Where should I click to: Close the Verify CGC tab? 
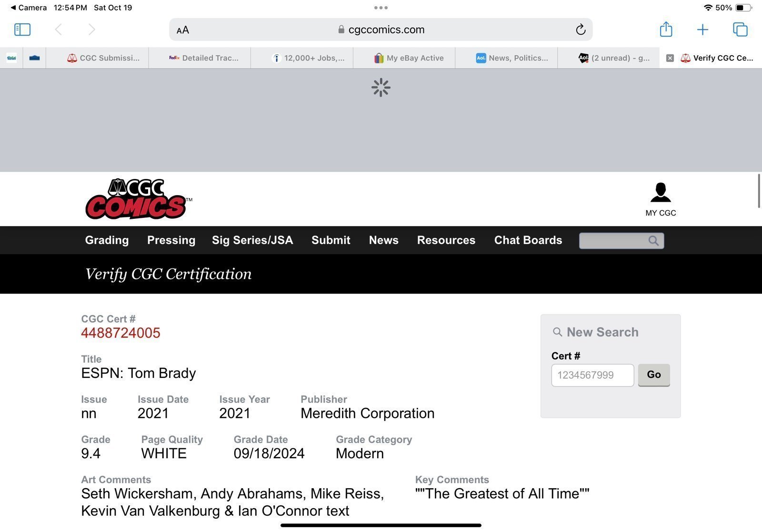click(670, 58)
